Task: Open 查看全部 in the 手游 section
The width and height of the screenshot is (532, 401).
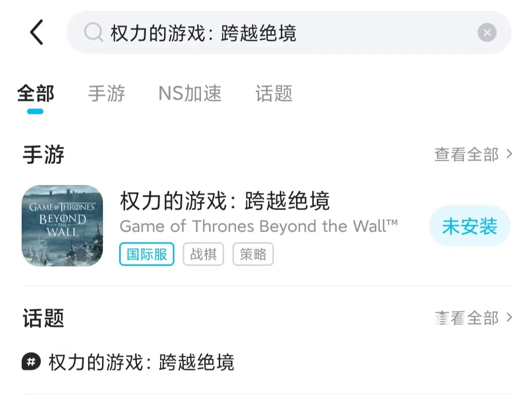Action: click(x=466, y=154)
